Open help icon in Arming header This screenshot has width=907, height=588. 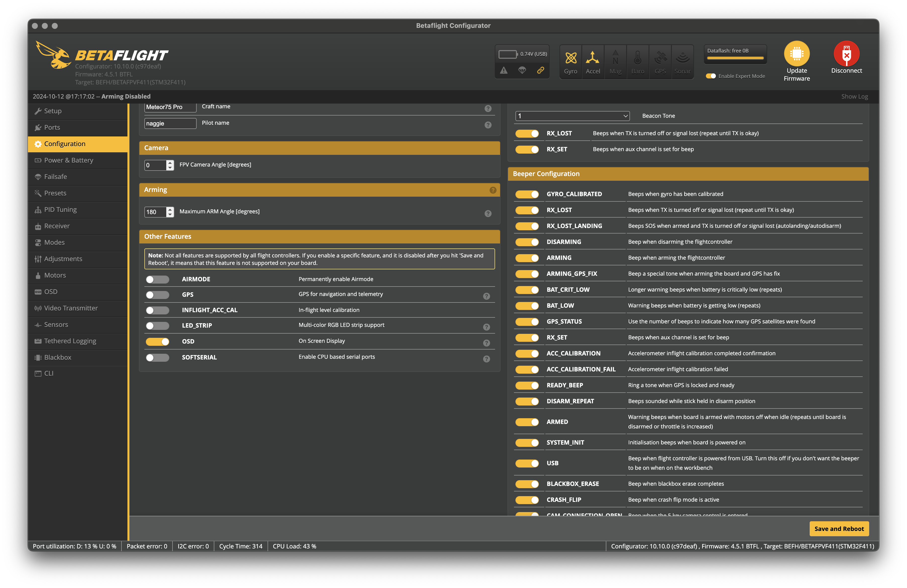pyautogui.click(x=493, y=190)
